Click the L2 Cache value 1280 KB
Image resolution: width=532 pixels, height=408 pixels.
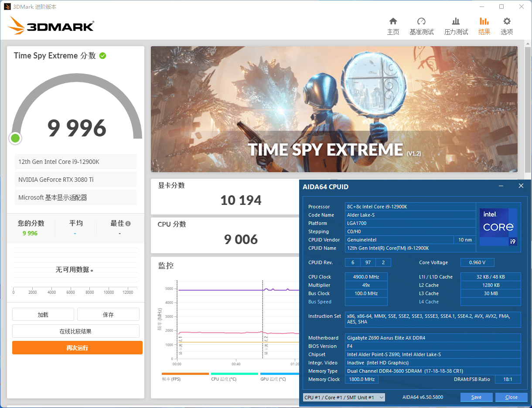[x=491, y=285]
